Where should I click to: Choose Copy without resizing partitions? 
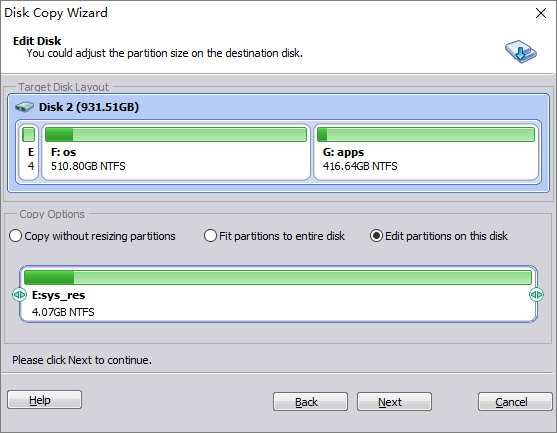pyautogui.click(x=92, y=236)
